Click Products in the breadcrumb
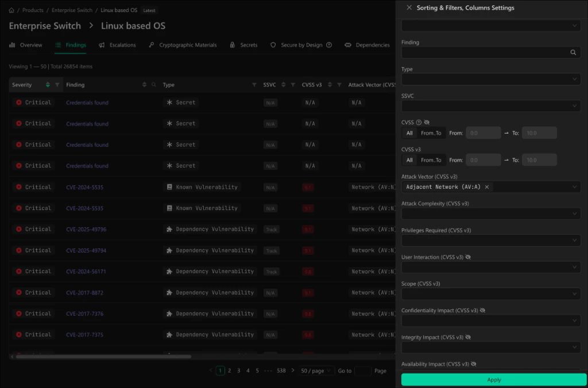Image resolution: width=588 pixels, height=388 pixels. coord(33,10)
